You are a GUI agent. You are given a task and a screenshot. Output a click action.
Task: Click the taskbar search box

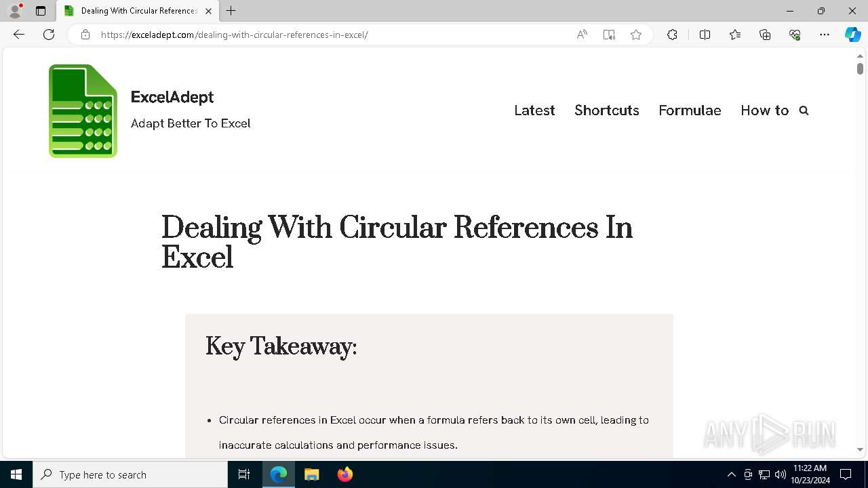pyautogui.click(x=130, y=474)
